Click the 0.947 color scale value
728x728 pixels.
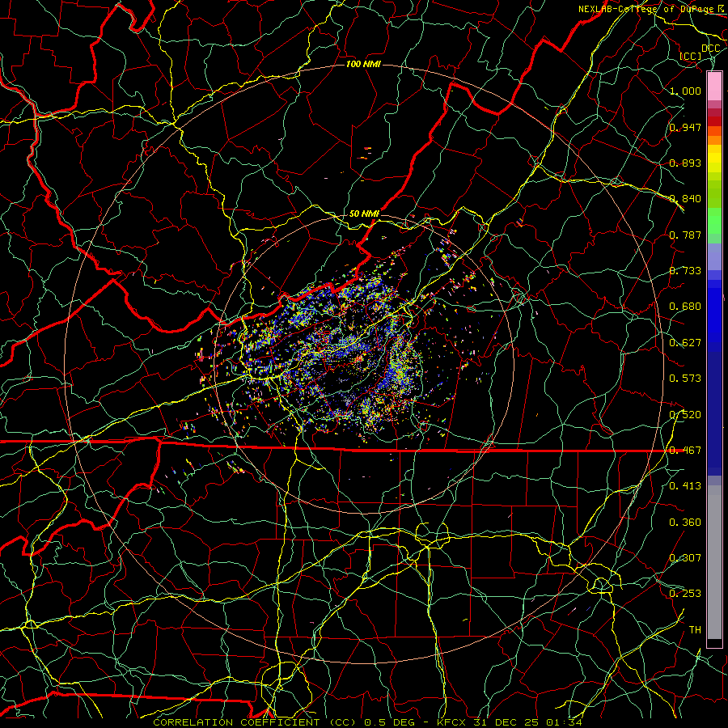click(x=685, y=127)
